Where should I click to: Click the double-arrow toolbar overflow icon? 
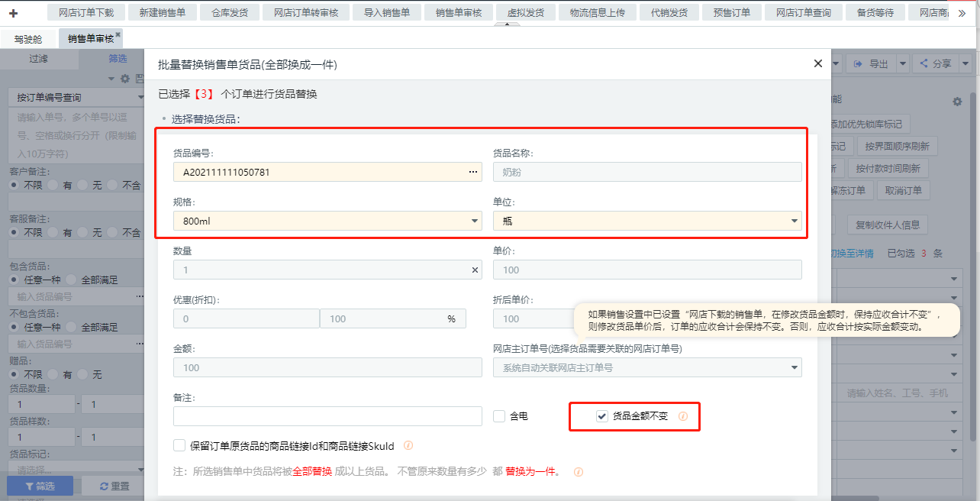[962, 13]
